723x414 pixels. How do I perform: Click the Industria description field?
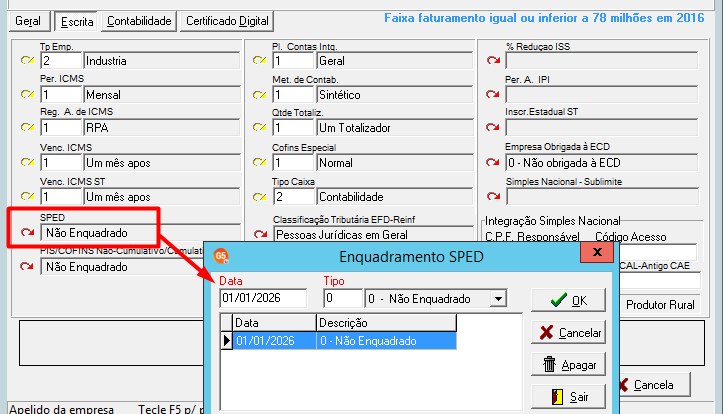tap(162, 60)
